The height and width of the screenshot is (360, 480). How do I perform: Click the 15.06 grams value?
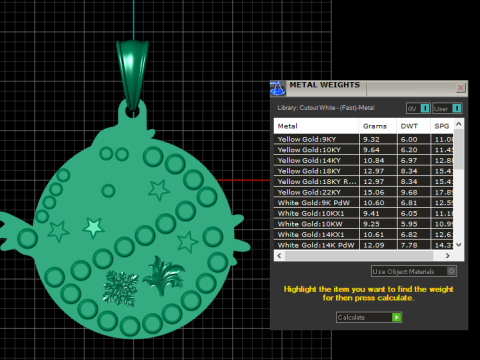click(374, 192)
